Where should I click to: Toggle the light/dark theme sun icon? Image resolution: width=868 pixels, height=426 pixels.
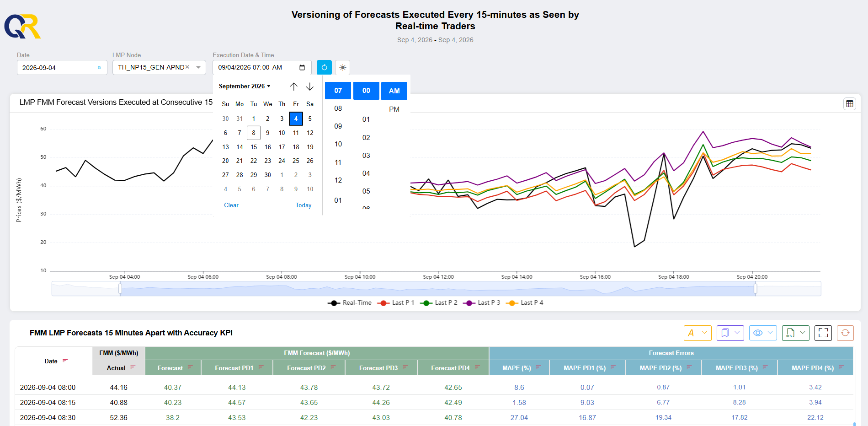(x=343, y=67)
